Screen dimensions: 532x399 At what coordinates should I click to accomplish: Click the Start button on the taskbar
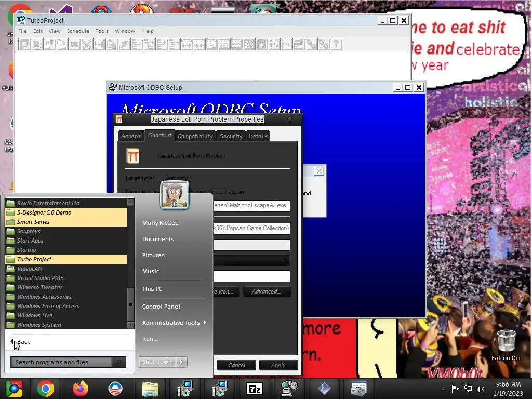click(x=14, y=389)
